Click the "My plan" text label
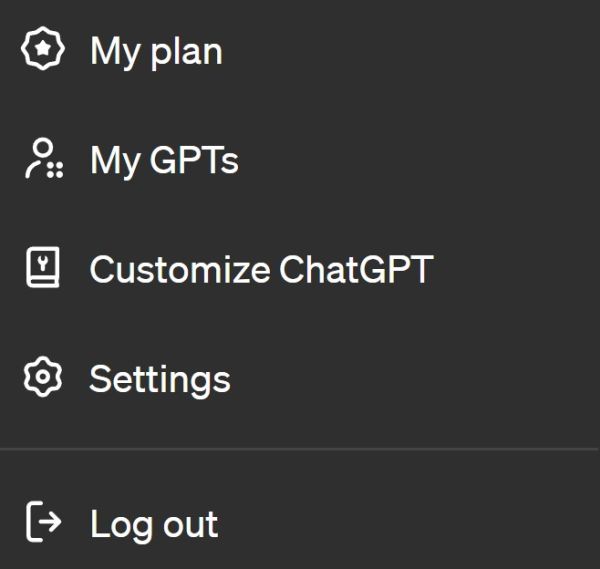The image size is (600, 569). coord(156,53)
